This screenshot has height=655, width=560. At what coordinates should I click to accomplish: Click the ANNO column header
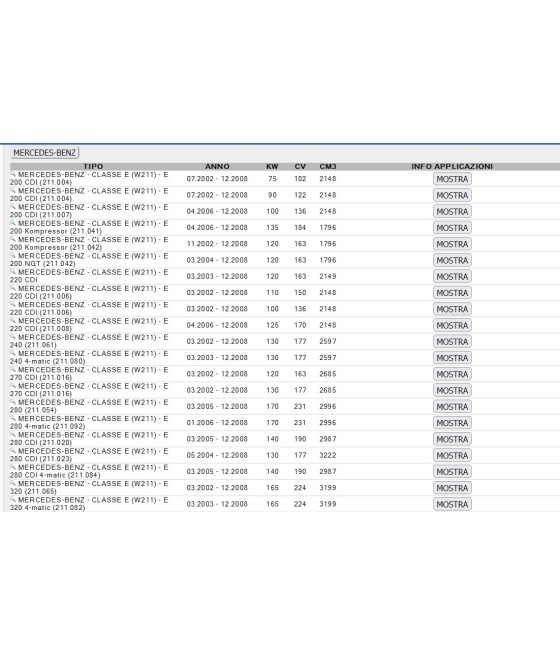[x=217, y=166]
